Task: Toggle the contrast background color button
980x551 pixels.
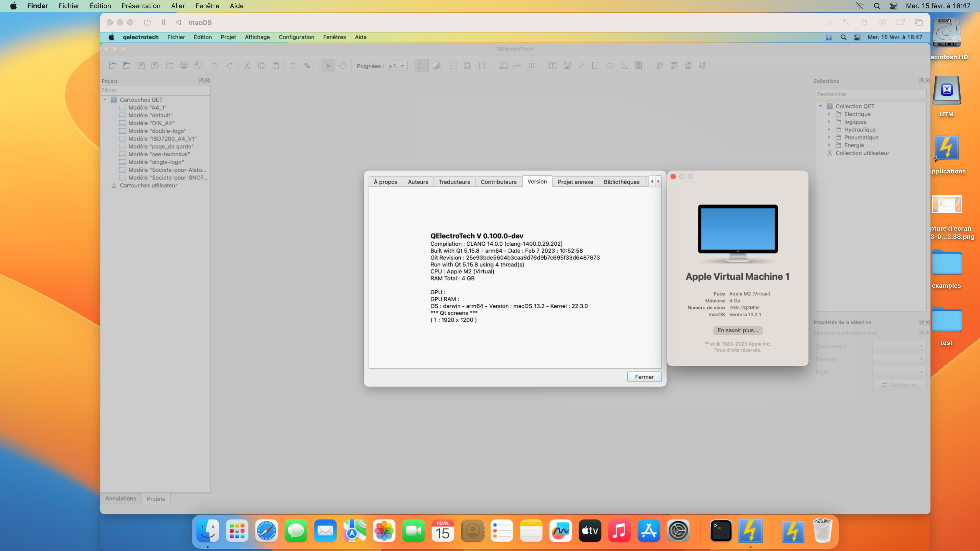Action: click(x=436, y=65)
